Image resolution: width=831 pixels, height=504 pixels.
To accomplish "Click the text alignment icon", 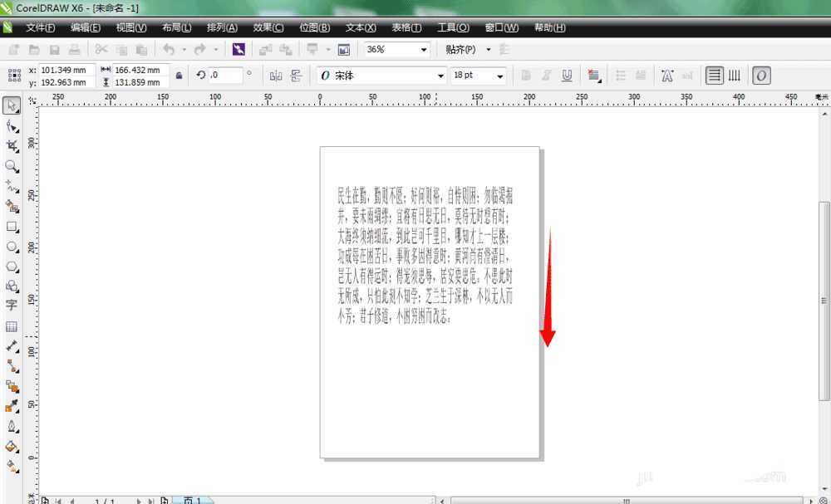I will tap(593, 76).
